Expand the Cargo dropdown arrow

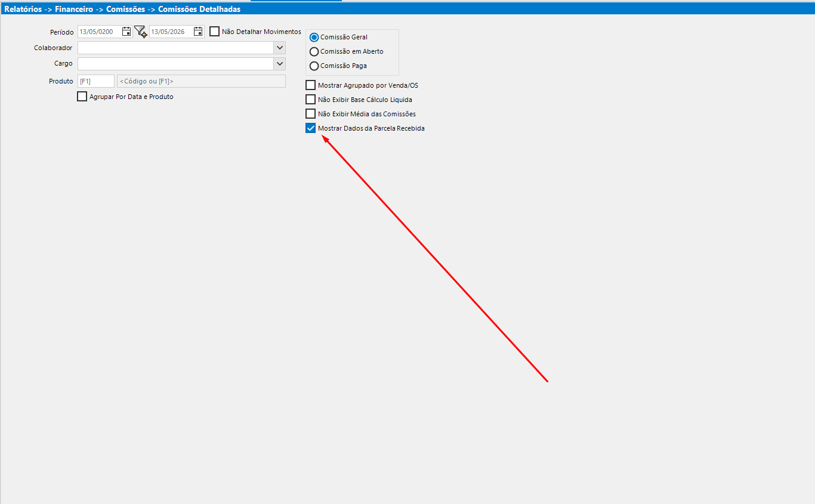(x=279, y=63)
